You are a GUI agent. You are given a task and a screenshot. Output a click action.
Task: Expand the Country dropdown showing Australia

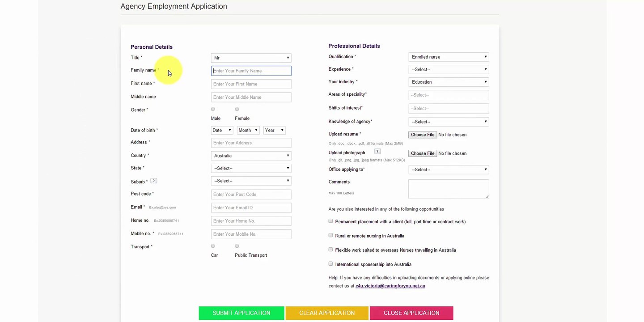251,156
